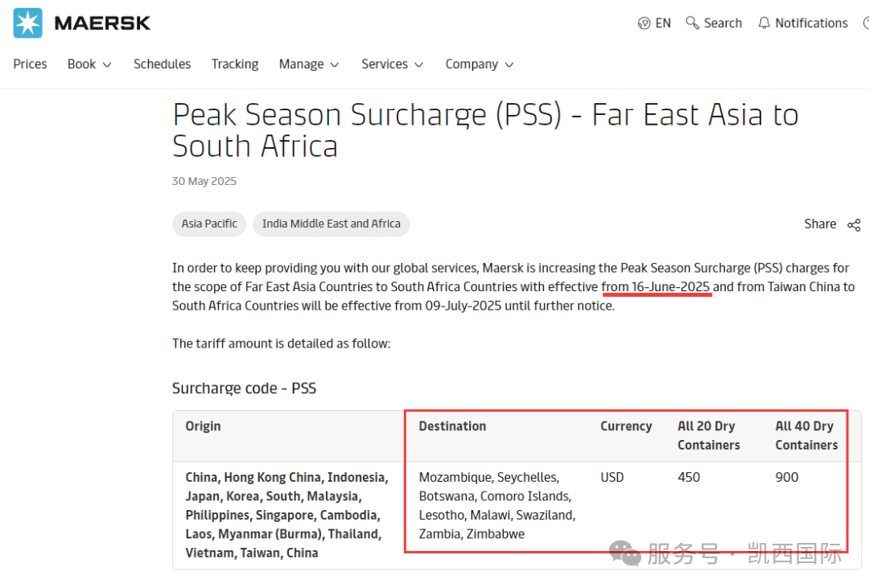Screen dimensions: 869x588
Task: Click the EN language label
Action: 663,23
